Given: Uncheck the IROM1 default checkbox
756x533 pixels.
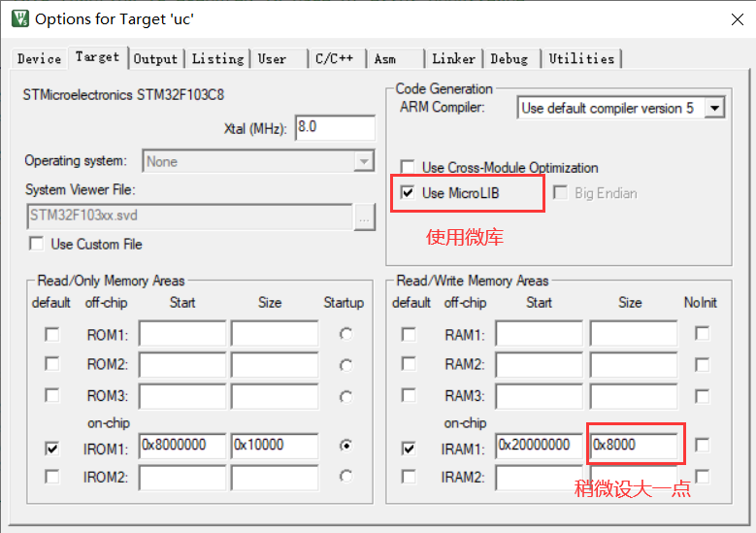Looking at the screenshot, I should 52,449.
